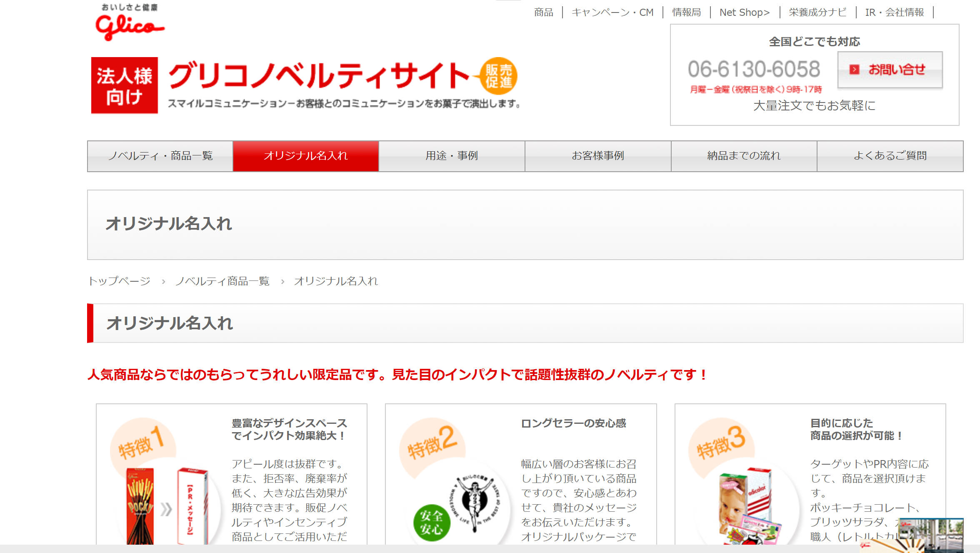
Task: Click the ノベルティ商品一覧 breadcrumb link
Action: click(222, 281)
